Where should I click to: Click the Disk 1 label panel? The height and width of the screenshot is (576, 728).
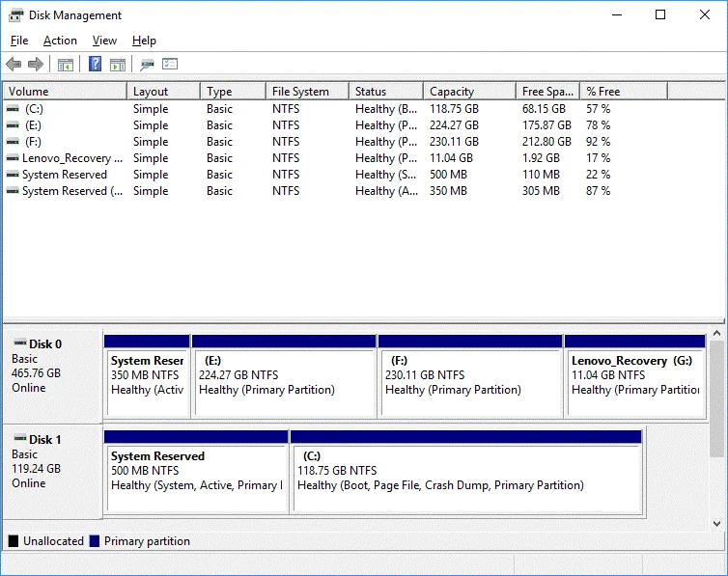coord(52,472)
